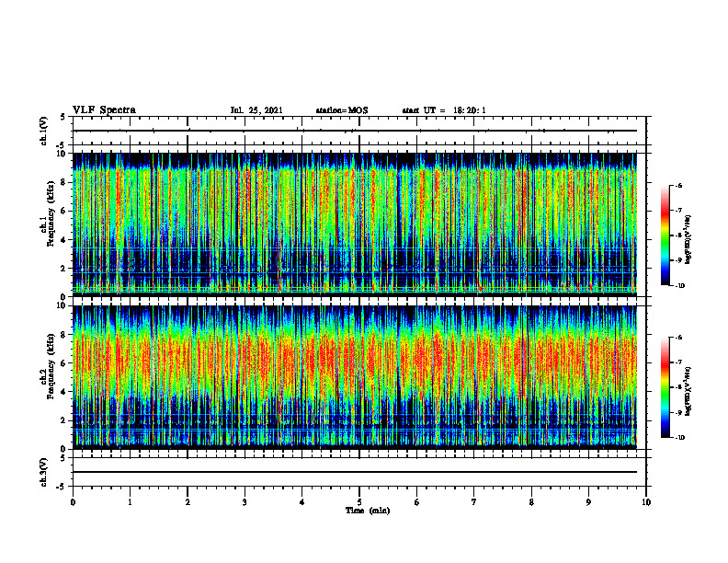Click the ch.2 color bar unit label log(PSD)

[688, 390]
